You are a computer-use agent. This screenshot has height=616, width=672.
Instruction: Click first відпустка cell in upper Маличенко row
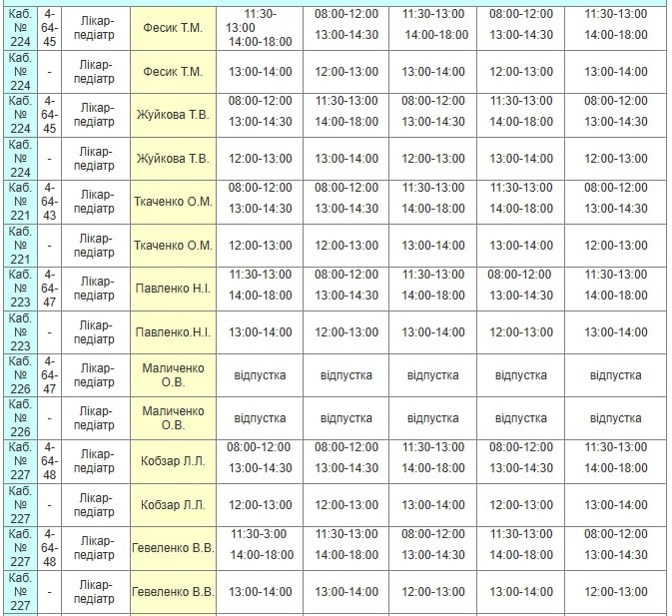[260, 375]
